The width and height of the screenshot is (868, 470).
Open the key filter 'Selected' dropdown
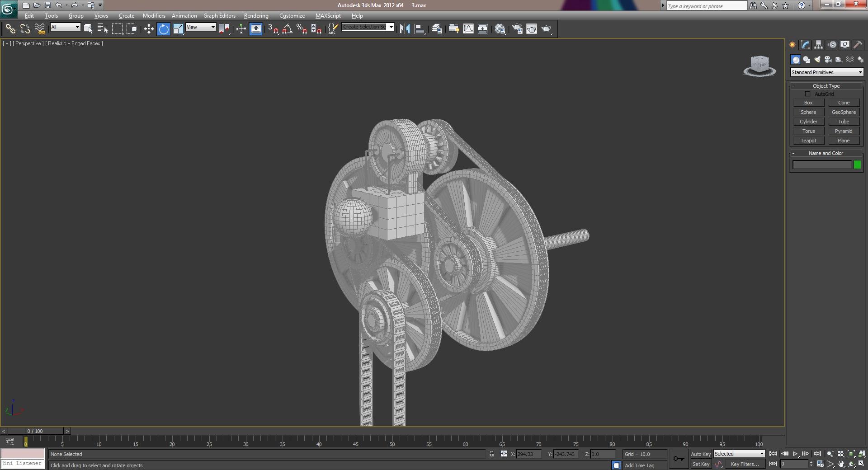tap(739, 454)
